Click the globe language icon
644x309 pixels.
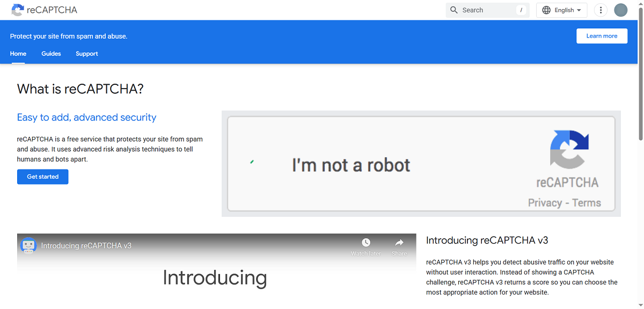[x=546, y=10]
